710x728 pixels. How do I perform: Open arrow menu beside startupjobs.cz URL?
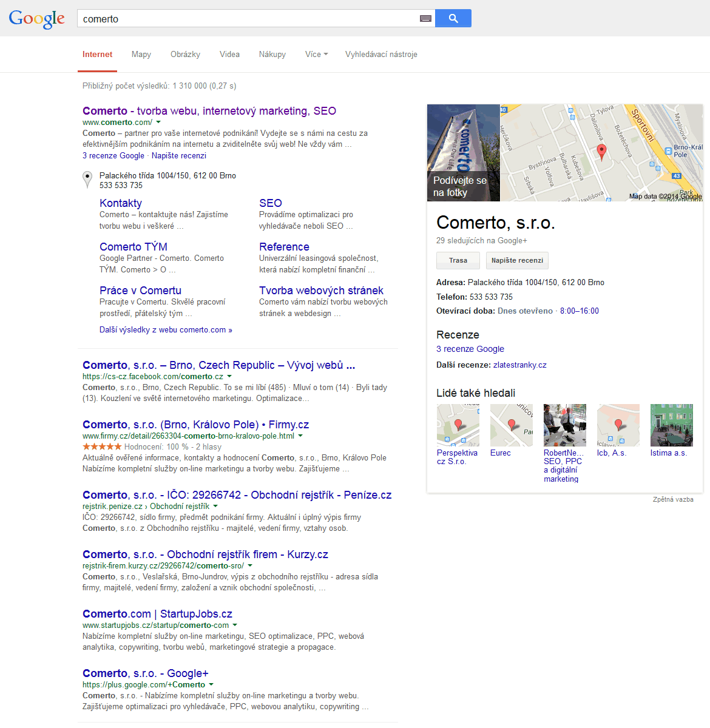[x=235, y=625]
